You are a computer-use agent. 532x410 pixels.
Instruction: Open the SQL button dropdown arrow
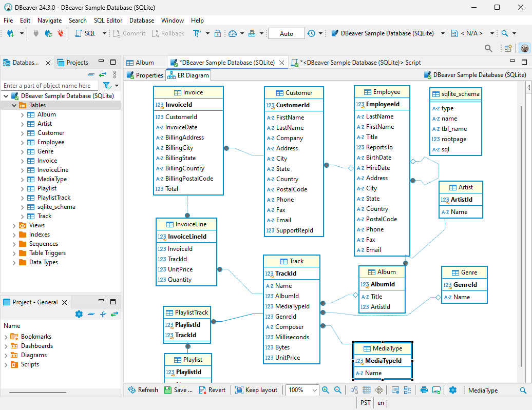pos(104,33)
